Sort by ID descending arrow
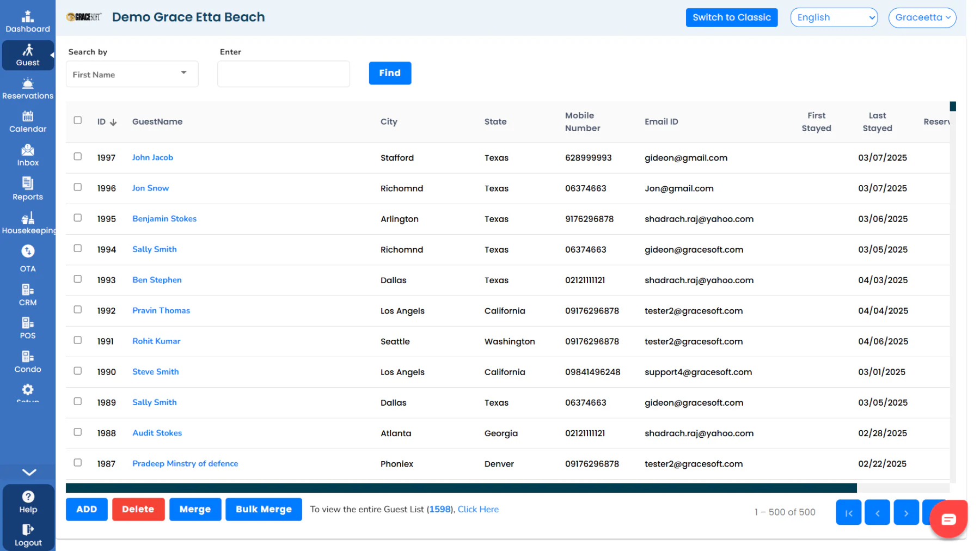The image size is (980, 551). pyautogui.click(x=113, y=122)
